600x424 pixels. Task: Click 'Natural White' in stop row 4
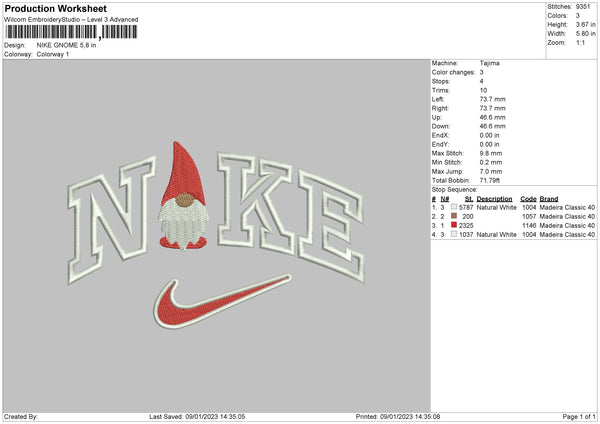(497, 235)
